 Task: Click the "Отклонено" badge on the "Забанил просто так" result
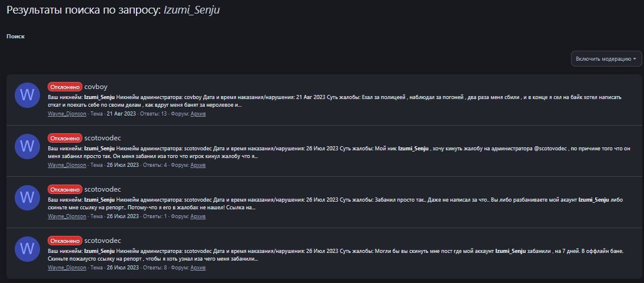pos(65,189)
